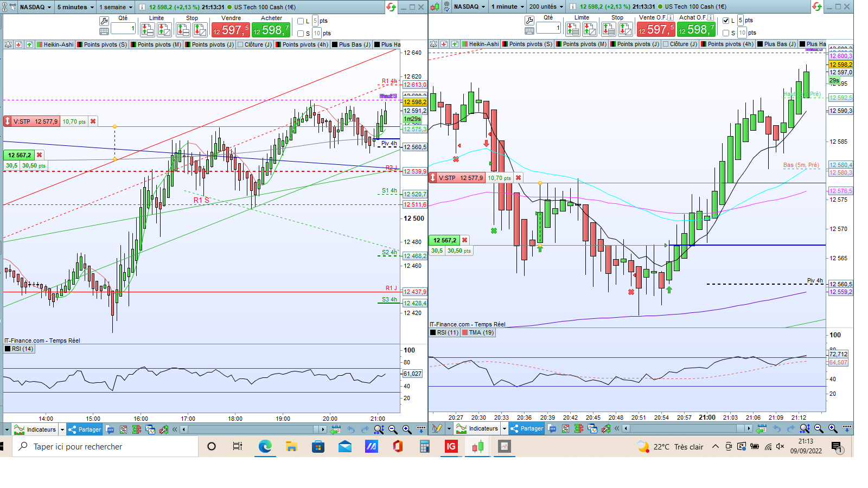This screenshot has width=868, height=488.
Task: Remove the 12 567,2 position label in the 5 minutes chart
Action: point(39,155)
